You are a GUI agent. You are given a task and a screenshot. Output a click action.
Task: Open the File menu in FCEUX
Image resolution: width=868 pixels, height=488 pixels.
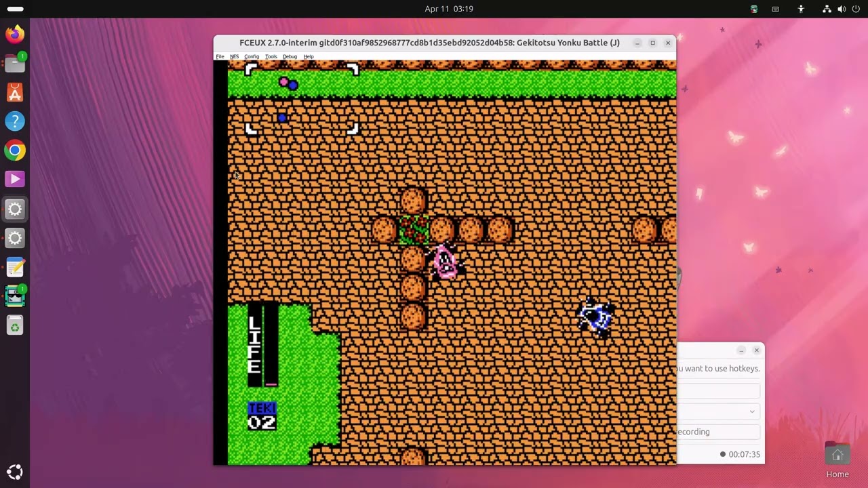(220, 57)
